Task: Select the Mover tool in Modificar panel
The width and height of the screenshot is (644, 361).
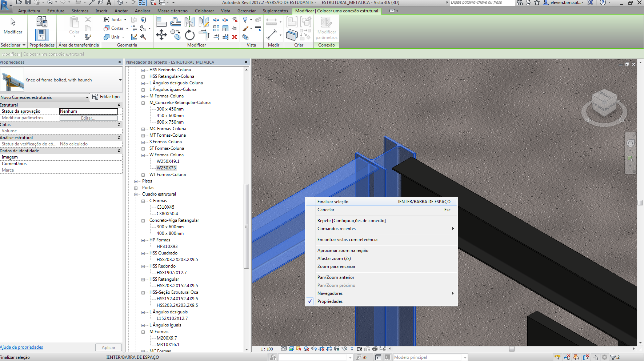Action: pyautogui.click(x=161, y=35)
